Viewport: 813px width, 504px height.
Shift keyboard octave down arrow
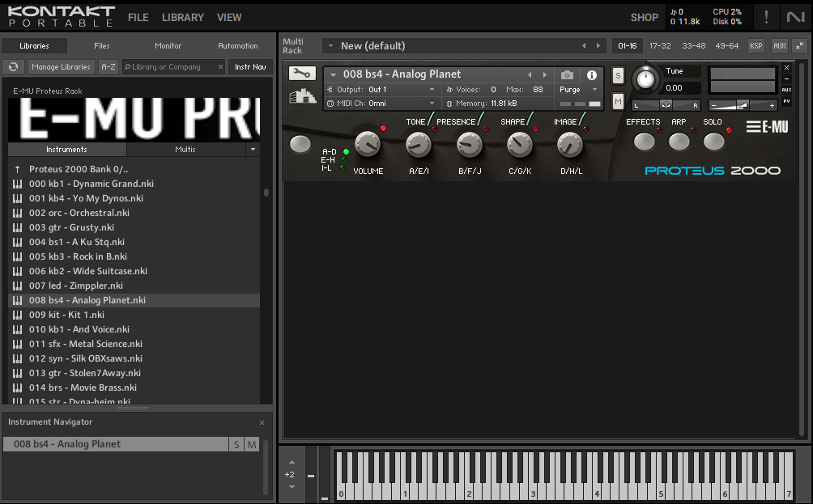click(292, 487)
